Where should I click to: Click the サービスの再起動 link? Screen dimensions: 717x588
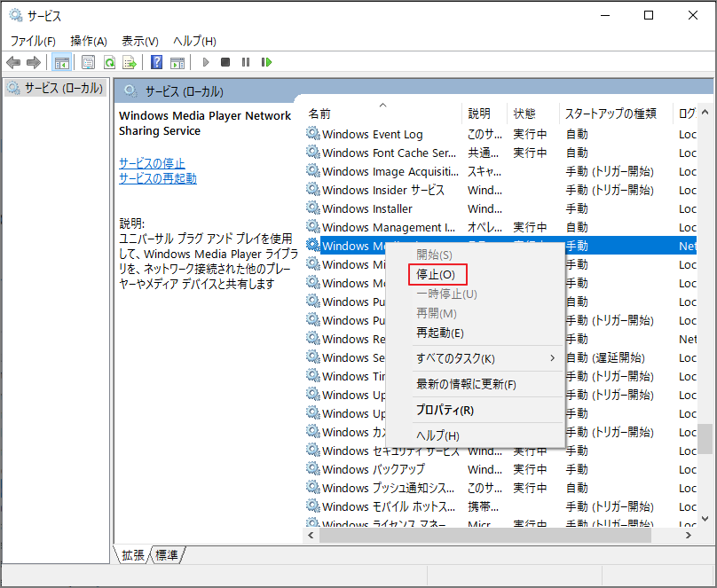point(158,178)
